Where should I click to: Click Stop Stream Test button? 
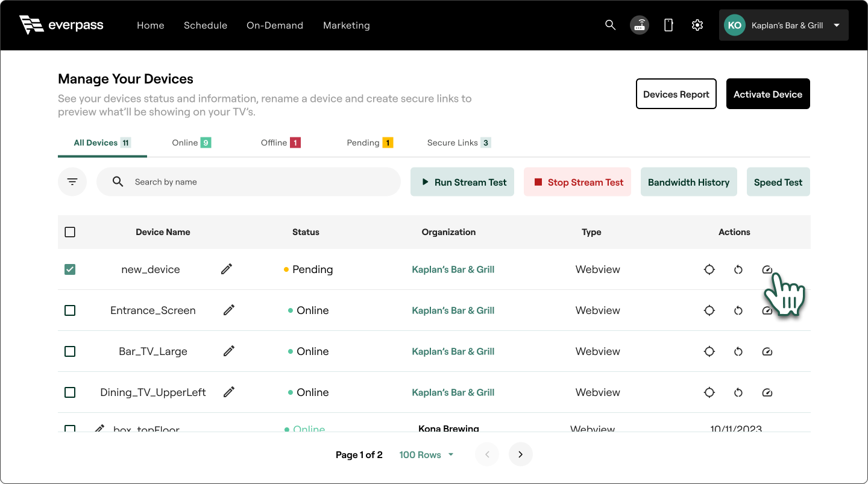tap(577, 182)
